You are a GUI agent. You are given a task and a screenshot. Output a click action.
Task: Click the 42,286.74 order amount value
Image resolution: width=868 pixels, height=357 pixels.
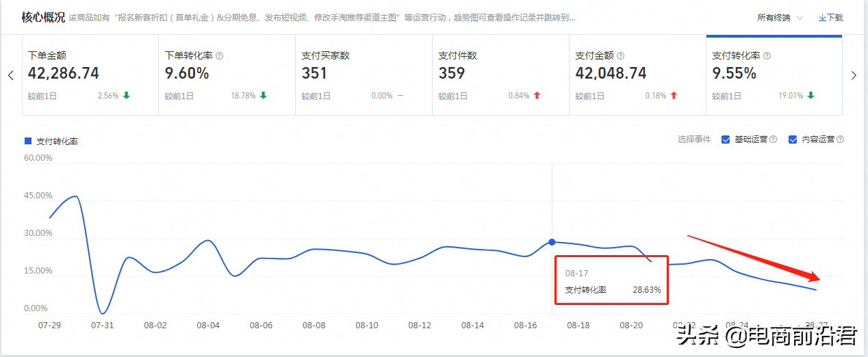pos(64,73)
